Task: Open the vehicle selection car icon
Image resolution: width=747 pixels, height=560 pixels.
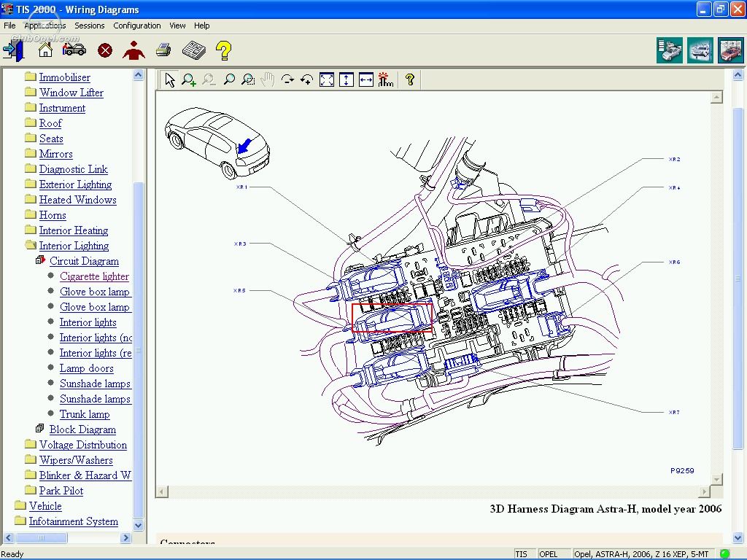Action: tap(74, 49)
